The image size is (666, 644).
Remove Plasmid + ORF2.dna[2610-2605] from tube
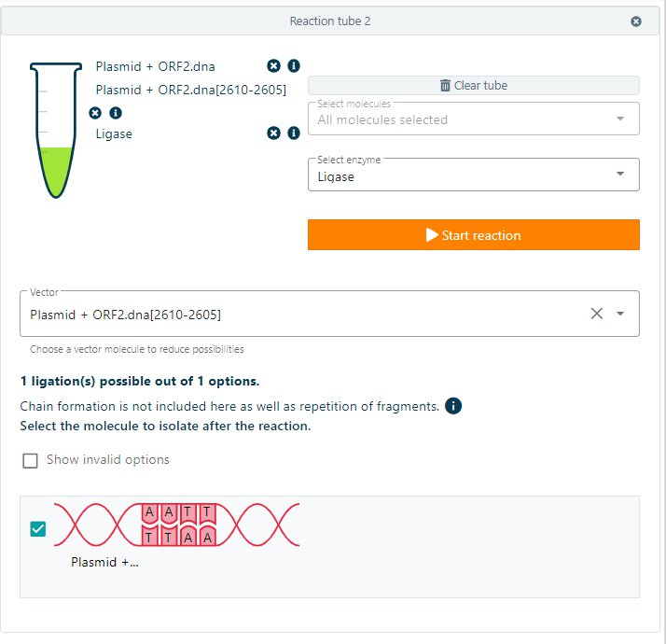click(x=95, y=113)
